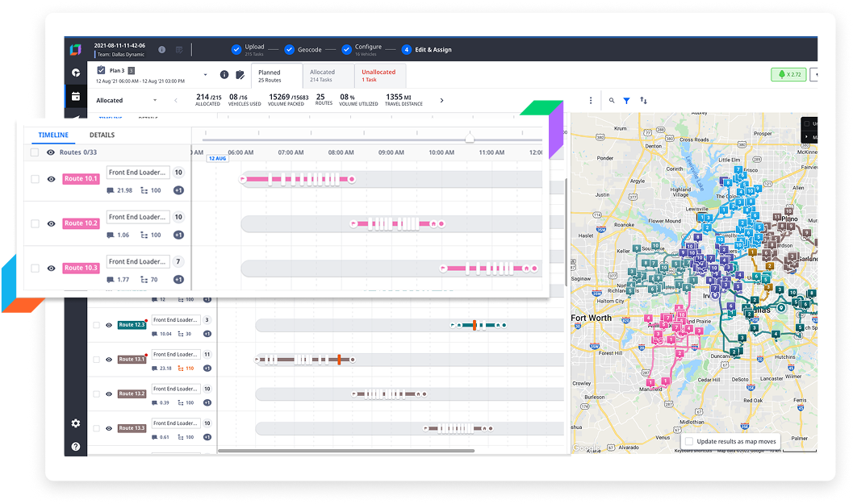Click the app logo in top-left corner
This screenshot has height=504, width=853.
[75, 49]
